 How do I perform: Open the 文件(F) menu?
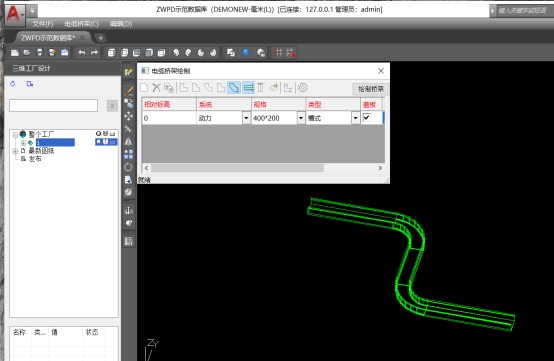coord(42,24)
